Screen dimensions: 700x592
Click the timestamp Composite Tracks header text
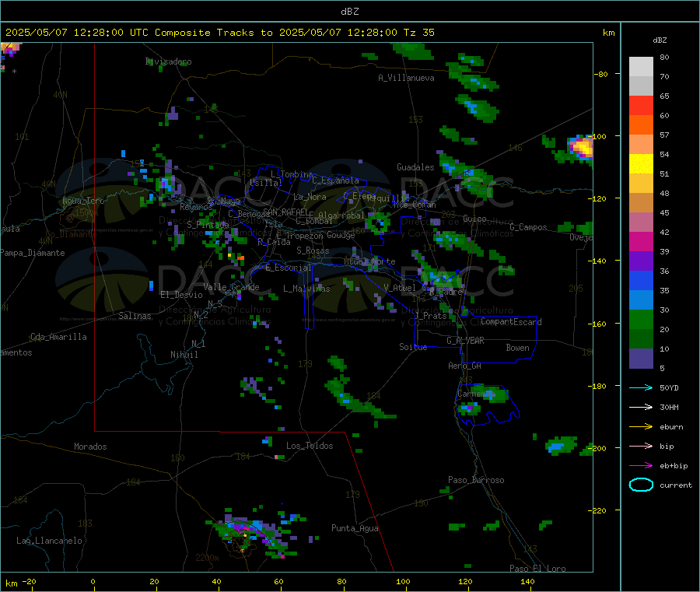pyautogui.click(x=220, y=33)
